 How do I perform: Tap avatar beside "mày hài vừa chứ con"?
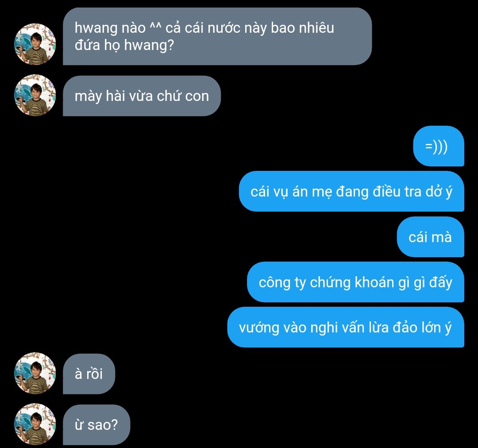tap(35, 95)
